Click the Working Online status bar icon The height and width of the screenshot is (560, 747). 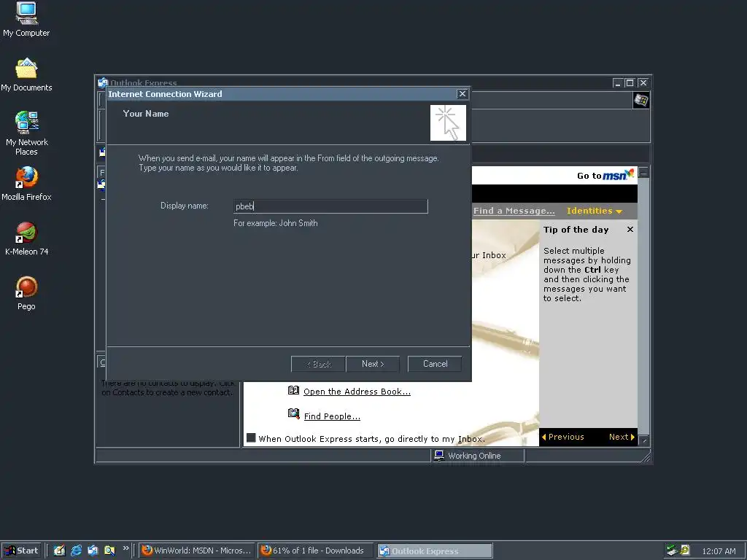click(x=439, y=455)
